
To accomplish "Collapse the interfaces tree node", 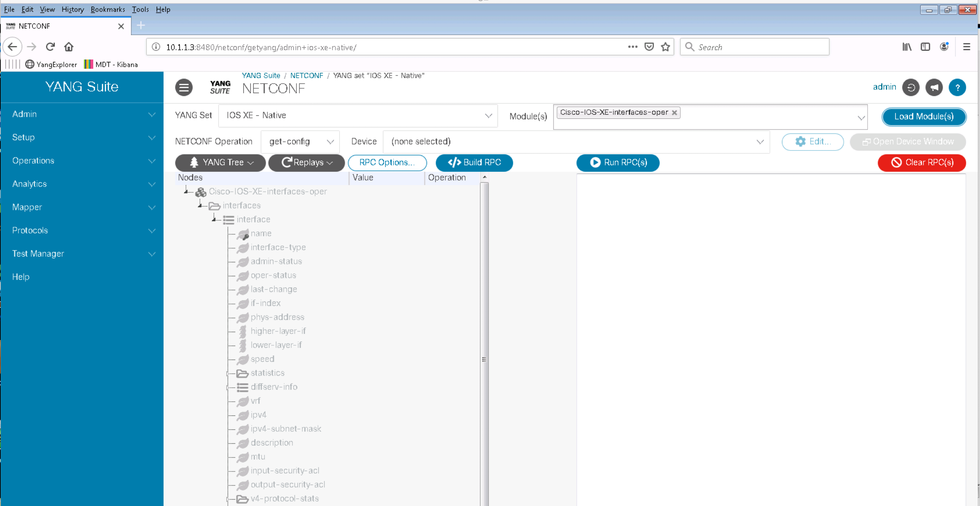I will click(x=200, y=206).
